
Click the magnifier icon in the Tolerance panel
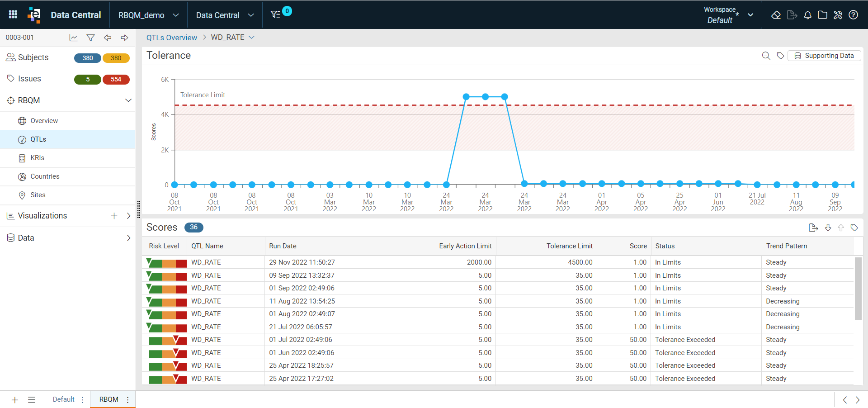tap(766, 56)
